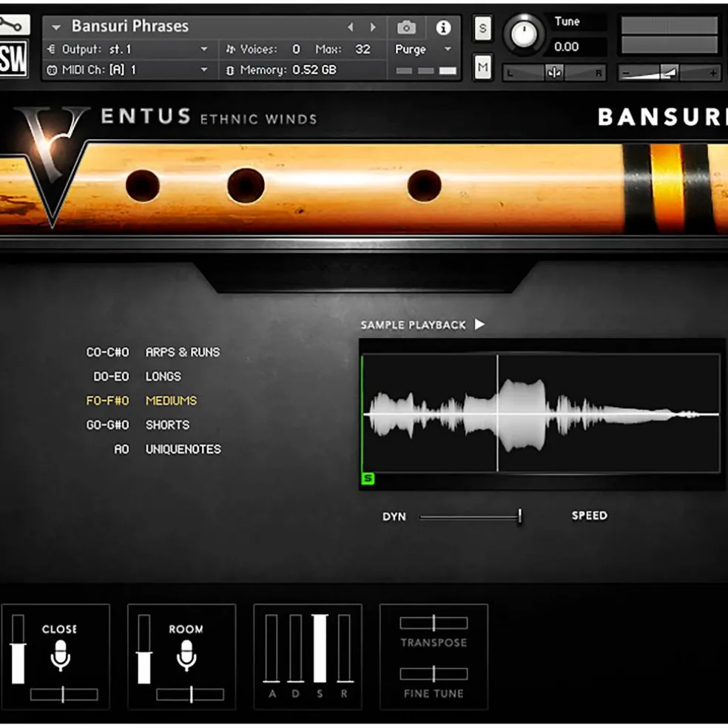Select the MEDIUMS category
The width and height of the screenshot is (728, 728).
click(172, 400)
